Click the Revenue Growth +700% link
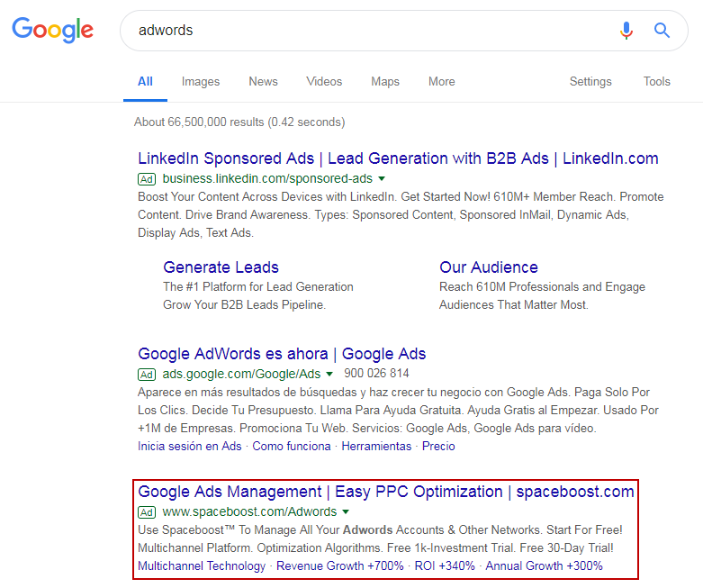Viewport: 703px width, 588px height. [x=340, y=566]
